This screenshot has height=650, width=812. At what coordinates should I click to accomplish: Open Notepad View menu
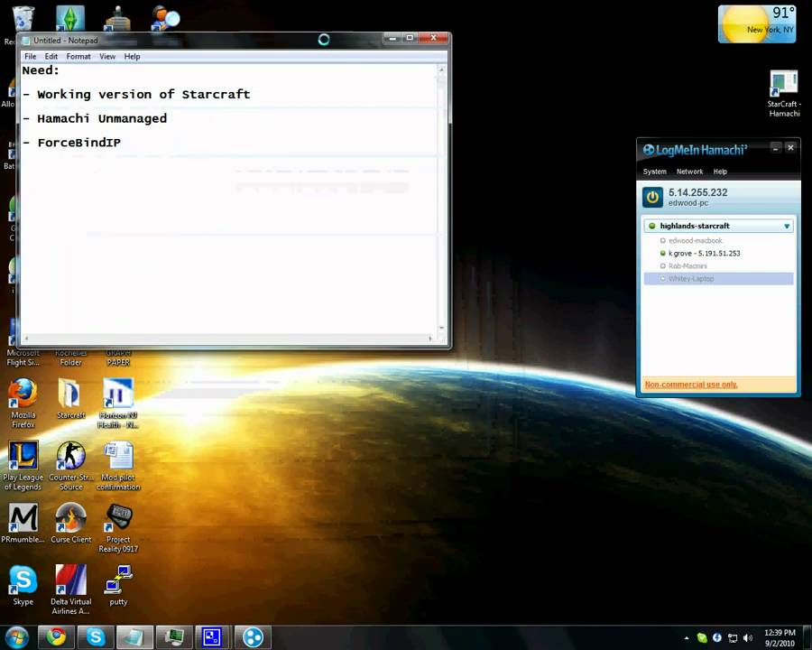[107, 57]
